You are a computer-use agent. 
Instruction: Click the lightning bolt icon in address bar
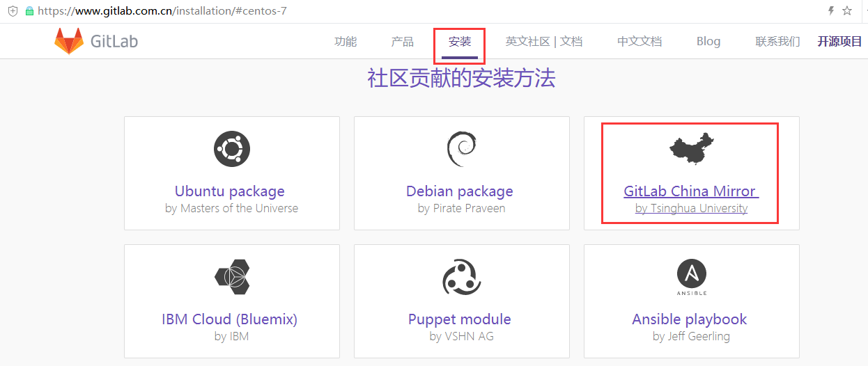[830, 10]
